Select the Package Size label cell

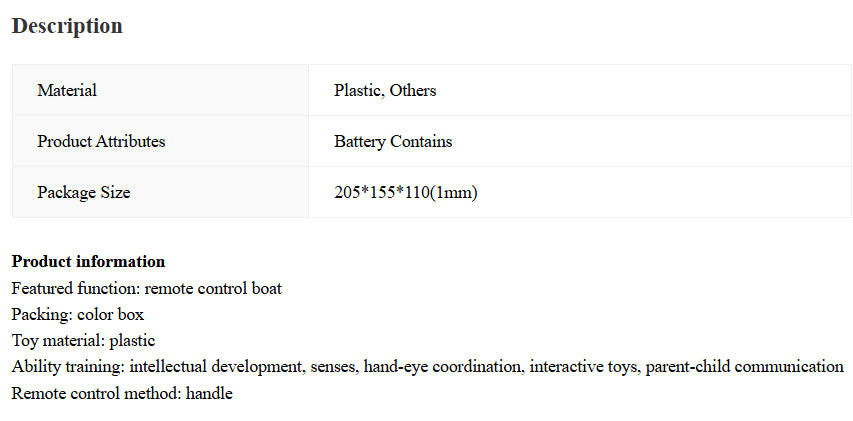point(84,192)
